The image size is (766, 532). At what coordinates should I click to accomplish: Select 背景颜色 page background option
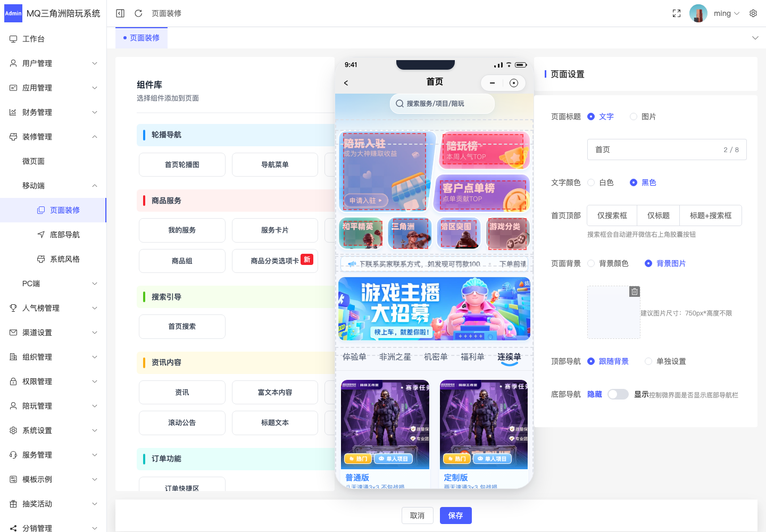click(608, 263)
